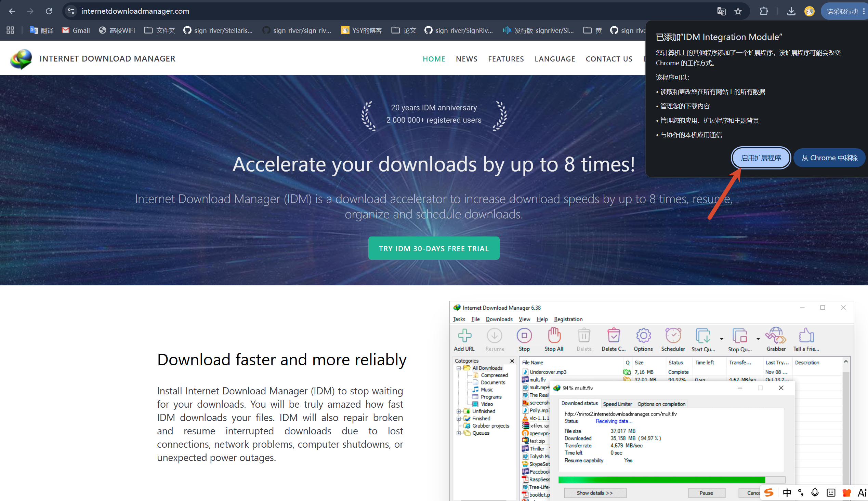
Task: Toggle the punctuation mode icon in IME bar
Action: click(801, 493)
